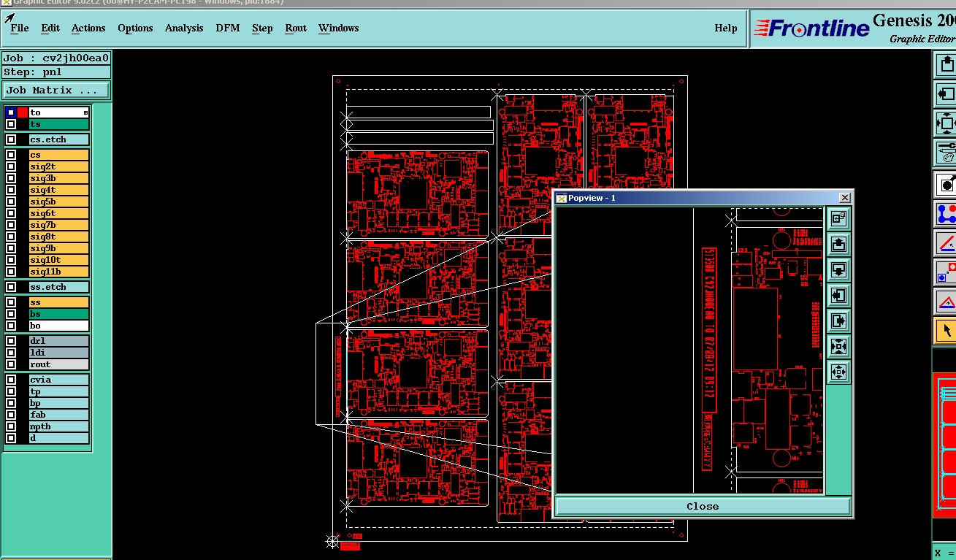
Task: Toggle display checkbox for layer to
Action: [x=11, y=112]
